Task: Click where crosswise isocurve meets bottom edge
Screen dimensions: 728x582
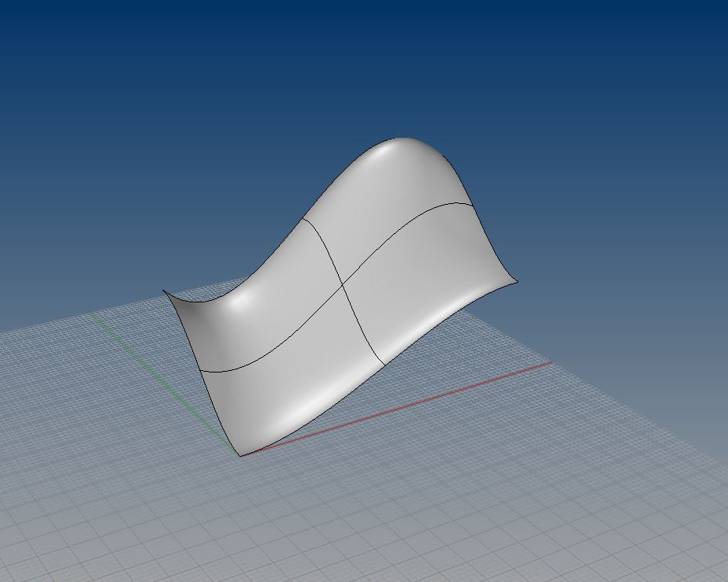Action: click(x=384, y=367)
